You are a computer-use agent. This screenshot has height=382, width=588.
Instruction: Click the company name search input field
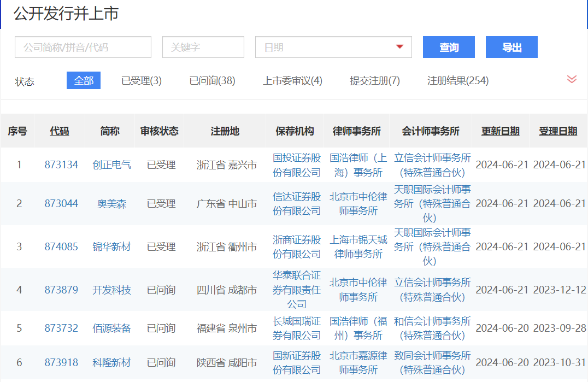(83, 47)
